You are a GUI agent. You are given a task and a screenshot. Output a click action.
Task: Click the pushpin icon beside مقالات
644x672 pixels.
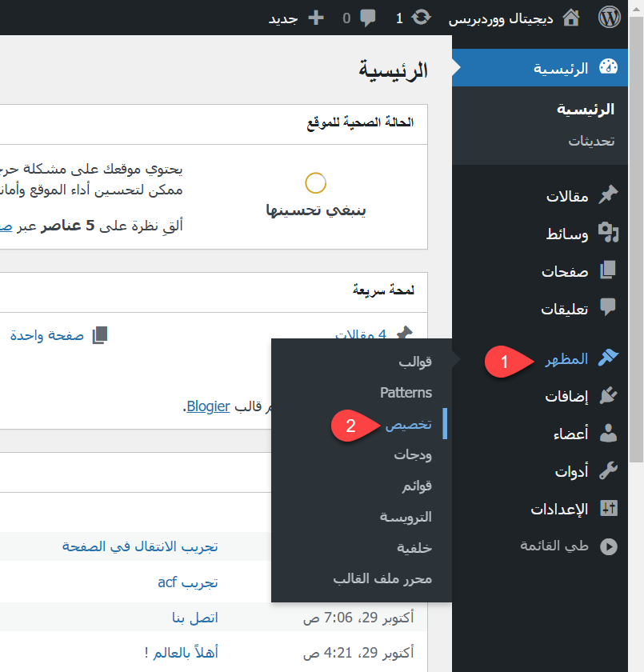pyautogui.click(x=609, y=196)
